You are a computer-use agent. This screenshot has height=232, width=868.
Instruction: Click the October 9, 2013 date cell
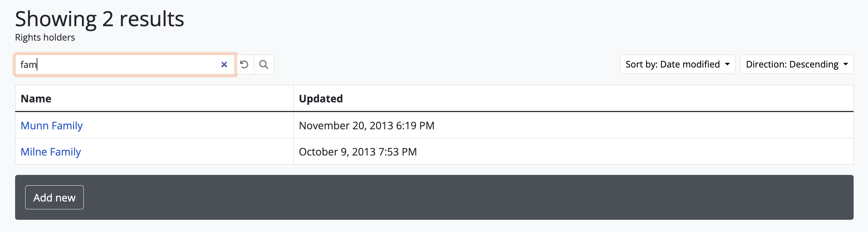click(358, 152)
